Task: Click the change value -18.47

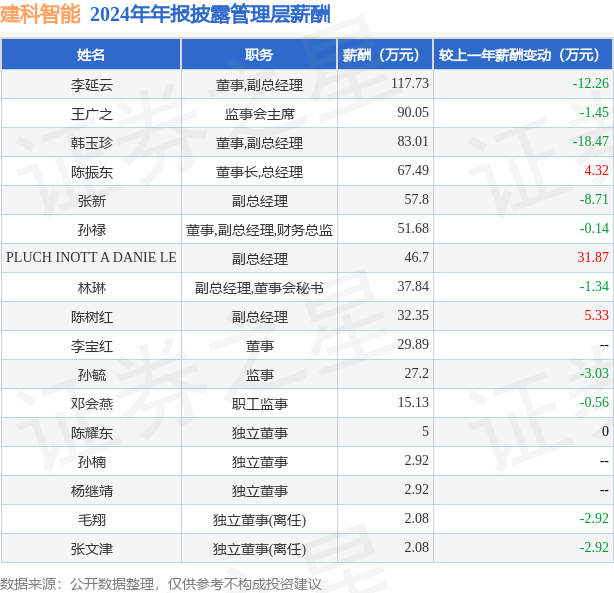Action: point(591,141)
